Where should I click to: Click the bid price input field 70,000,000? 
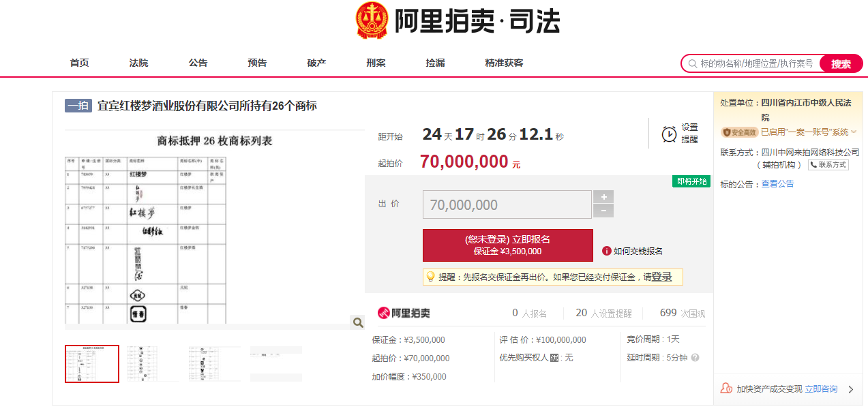(507, 204)
